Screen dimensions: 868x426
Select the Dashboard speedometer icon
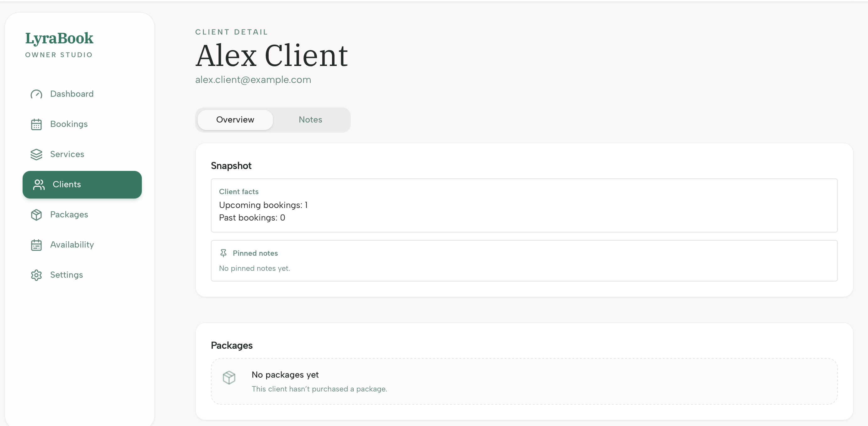36,94
